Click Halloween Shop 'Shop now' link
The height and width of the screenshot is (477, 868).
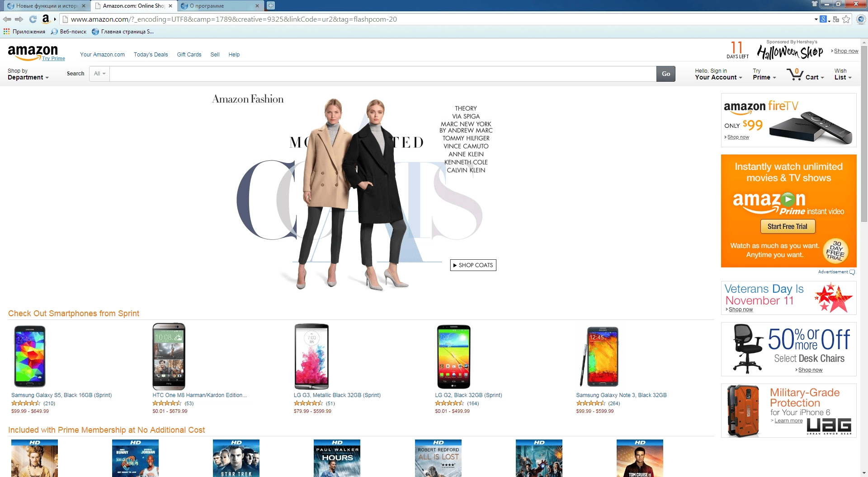(846, 51)
